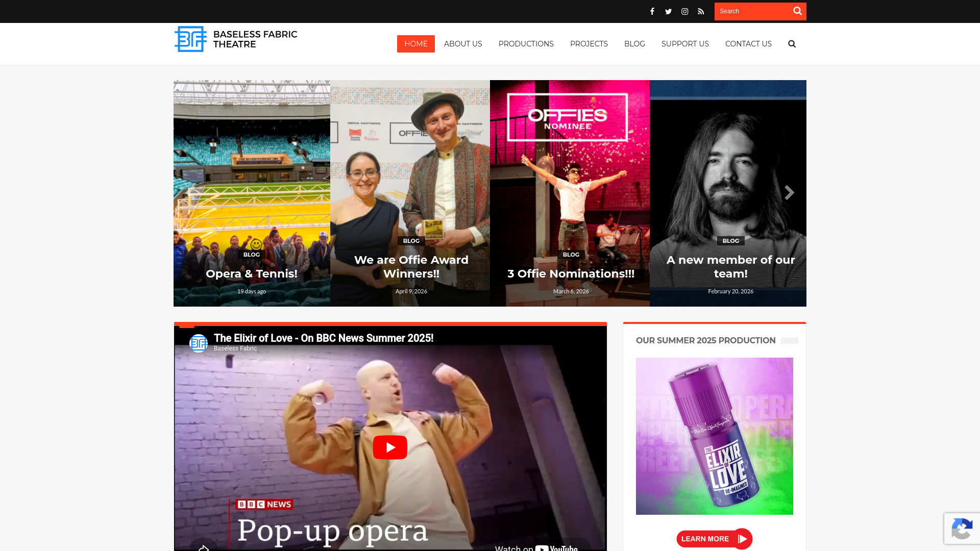980x551 pixels.
Task: Open the SUPPORT US menu
Action: pyautogui.click(x=685, y=44)
